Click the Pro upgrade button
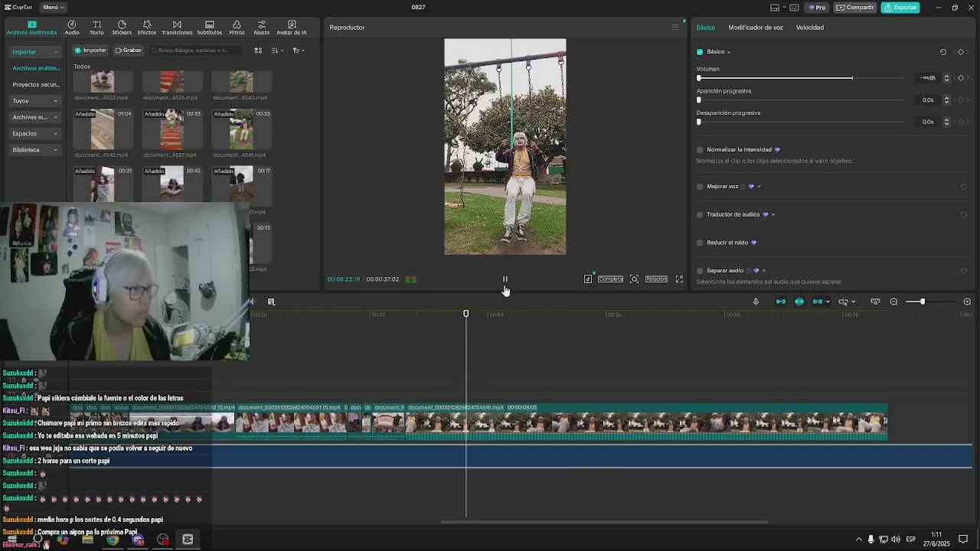The height and width of the screenshot is (551, 980). point(816,8)
